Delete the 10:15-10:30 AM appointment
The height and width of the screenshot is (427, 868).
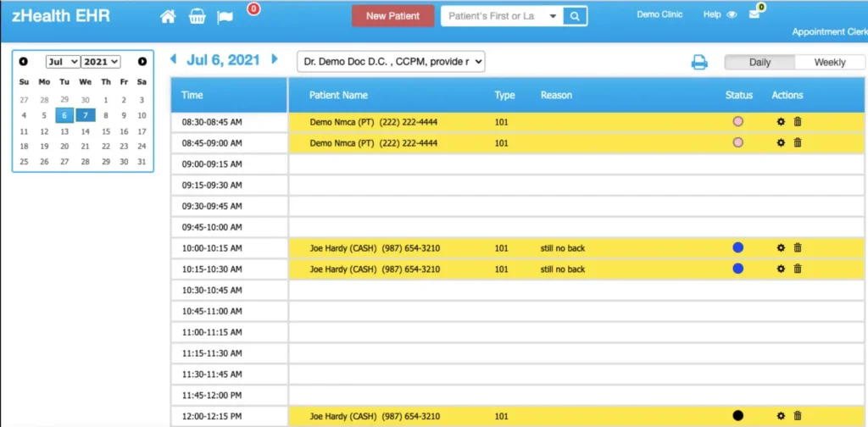[x=798, y=269]
